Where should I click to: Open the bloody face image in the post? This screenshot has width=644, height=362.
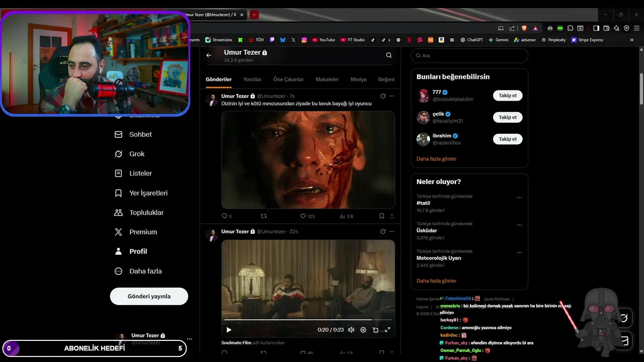click(x=308, y=159)
